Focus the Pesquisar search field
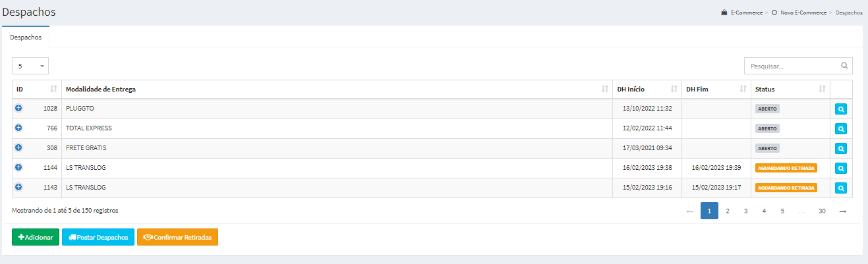This screenshot has height=264, width=868. 798,66
